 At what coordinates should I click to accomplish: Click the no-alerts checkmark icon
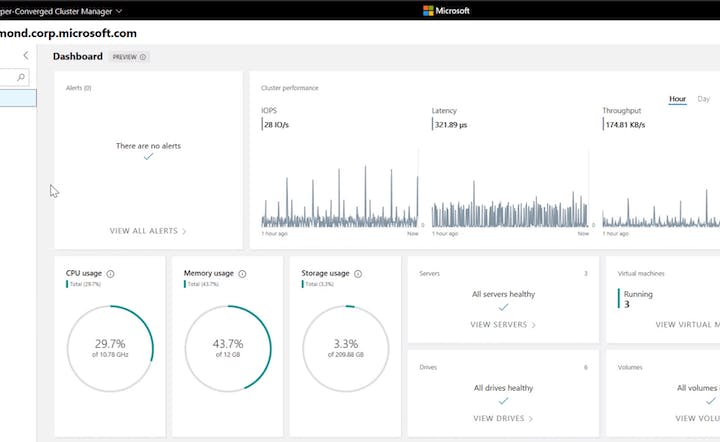[x=148, y=157]
